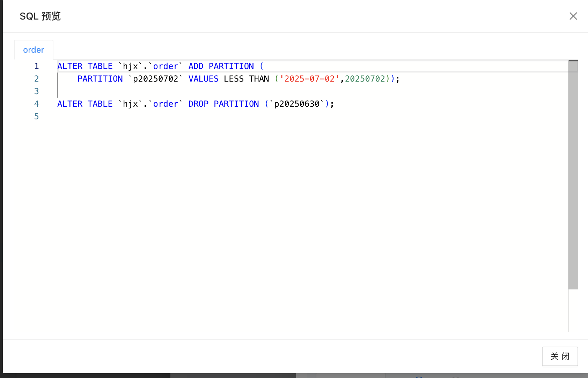The width and height of the screenshot is (588, 378).
Task: Click line number 4 in the gutter
Action: point(36,104)
